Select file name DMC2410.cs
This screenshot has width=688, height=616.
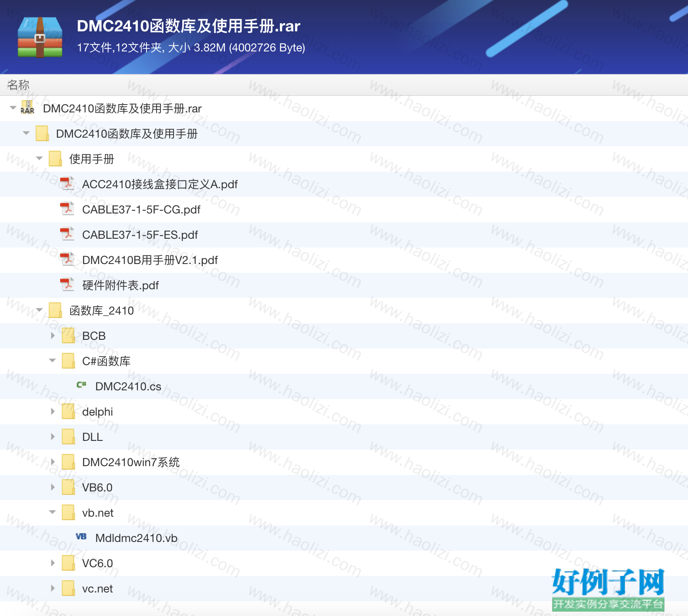[128, 386]
